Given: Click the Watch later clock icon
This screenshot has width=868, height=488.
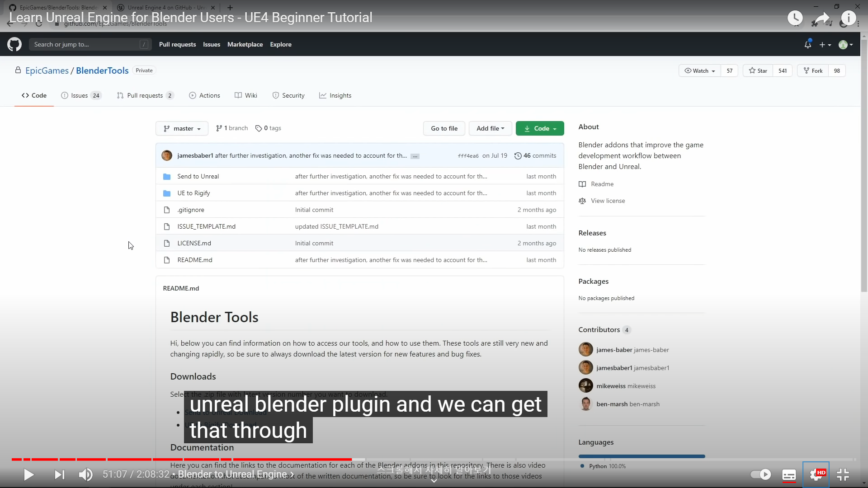Looking at the screenshot, I should coord(795,18).
